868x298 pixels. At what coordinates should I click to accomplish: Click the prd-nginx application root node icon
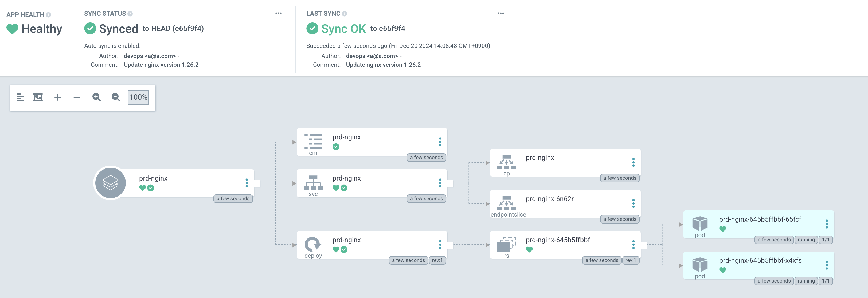click(x=111, y=183)
